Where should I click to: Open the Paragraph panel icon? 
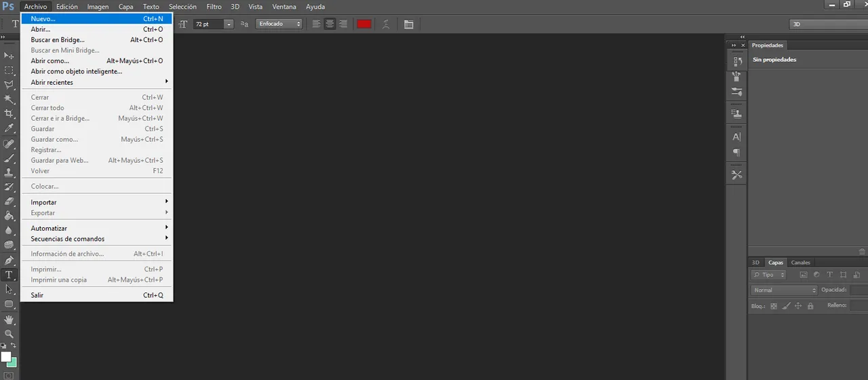pos(736,153)
